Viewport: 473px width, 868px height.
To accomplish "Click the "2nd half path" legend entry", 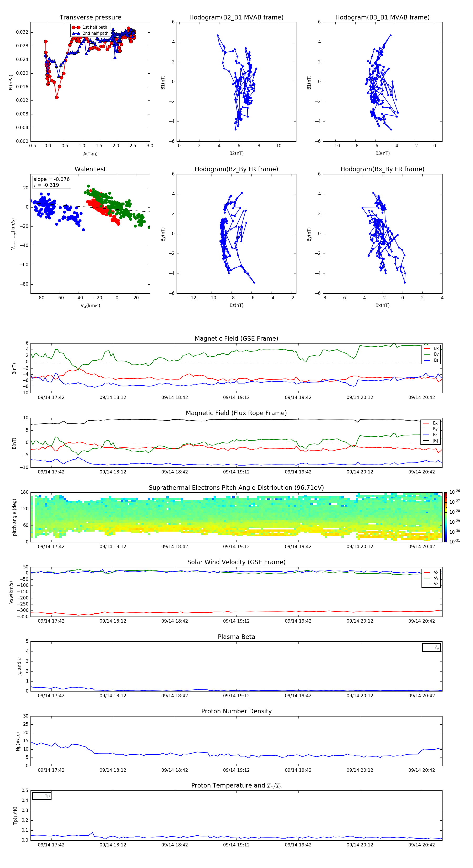I will point(90,33).
